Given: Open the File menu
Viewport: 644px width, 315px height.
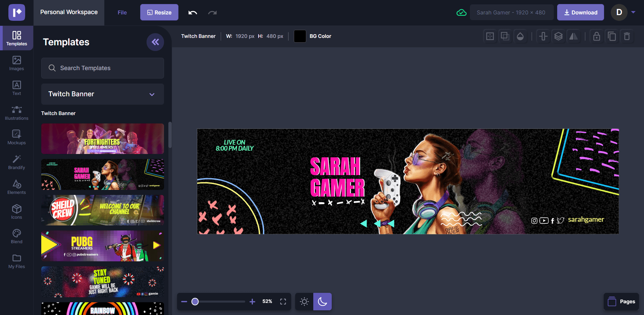Looking at the screenshot, I should tap(122, 12).
